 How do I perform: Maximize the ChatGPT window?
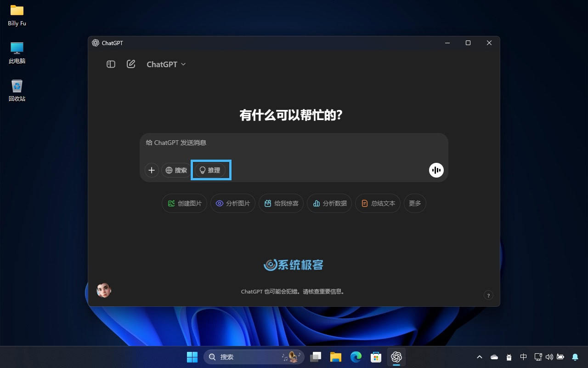pos(468,43)
